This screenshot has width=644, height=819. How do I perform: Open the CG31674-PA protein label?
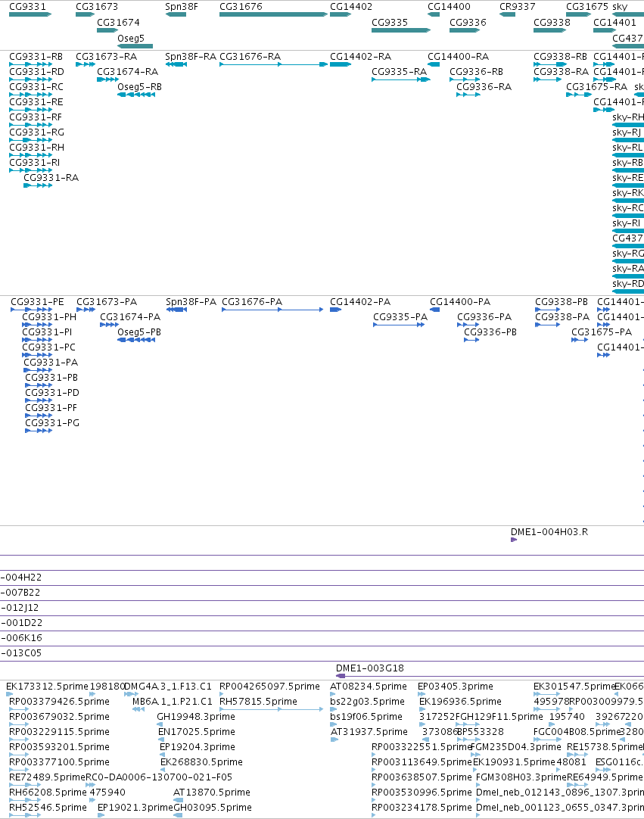(x=130, y=317)
